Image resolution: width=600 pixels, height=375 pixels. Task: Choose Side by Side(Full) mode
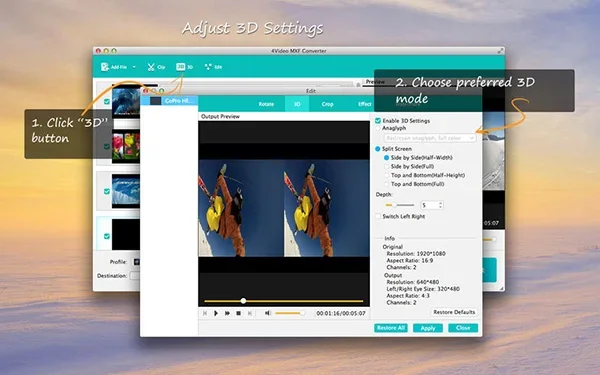click(386, 166)
